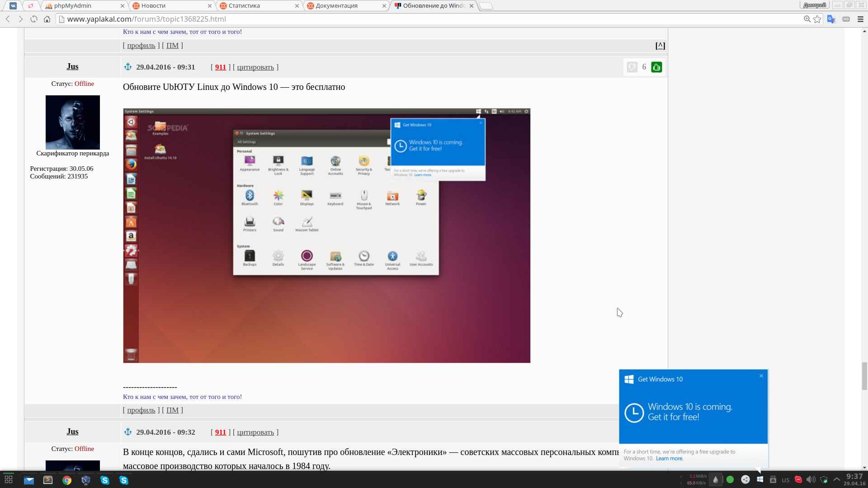Click the anchor icon beside 29.04.2016 - 09:31
This screenshot has width=868, height=488.
point(128,67)
